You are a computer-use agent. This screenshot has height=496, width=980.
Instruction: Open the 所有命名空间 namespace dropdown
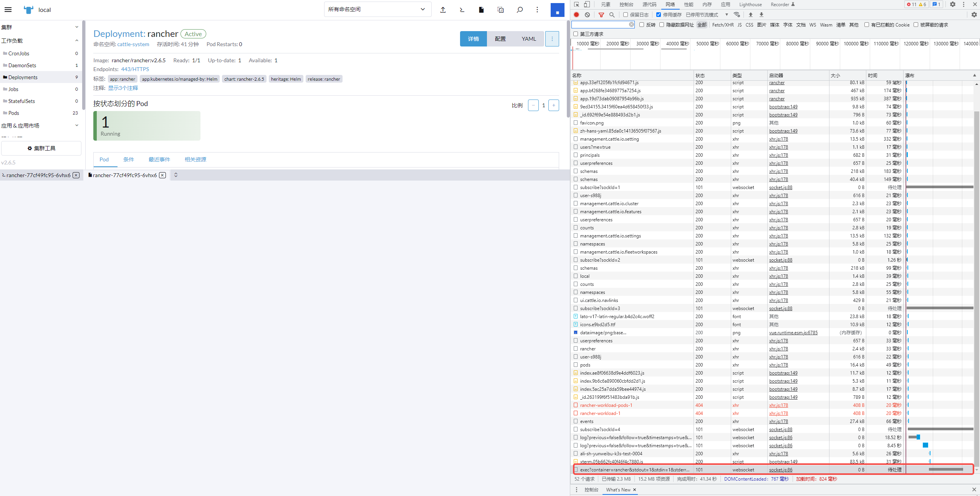pos(377,9)
